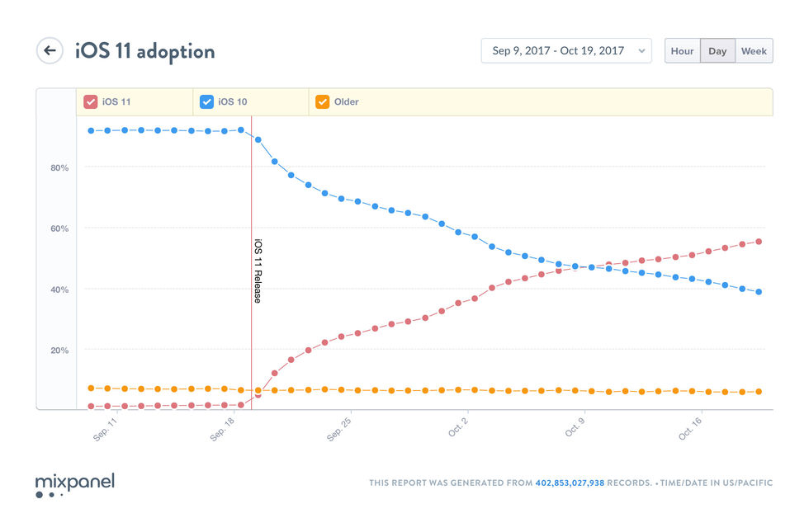The width and height of the screenshot is (809, 532).
Task: Click the iOS 11 legend label
Action: (116, 102)
